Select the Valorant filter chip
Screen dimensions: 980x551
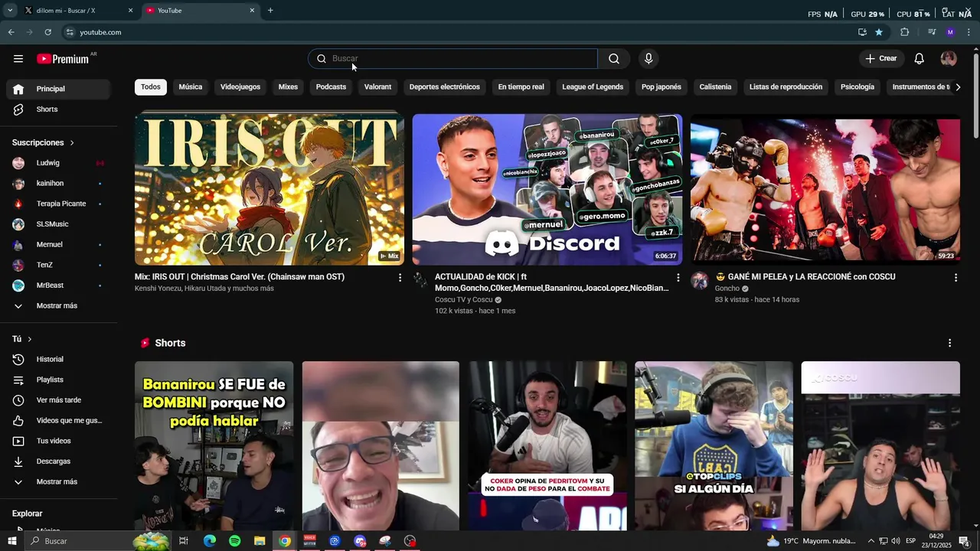point(377,87)
